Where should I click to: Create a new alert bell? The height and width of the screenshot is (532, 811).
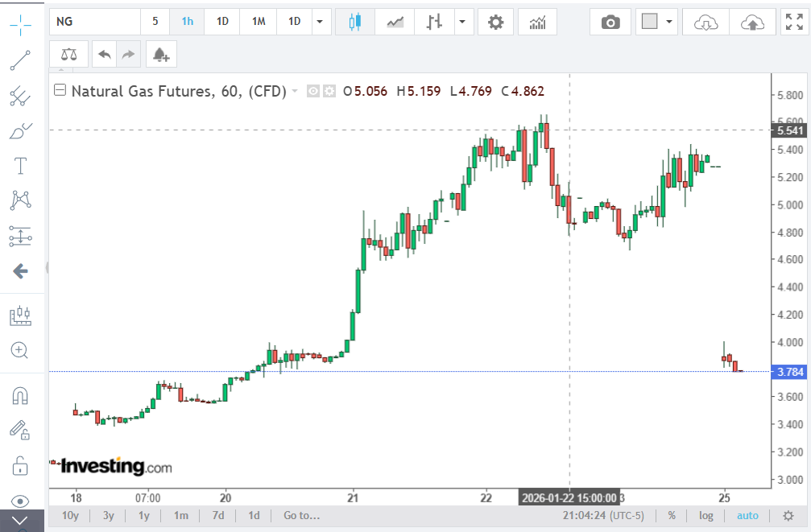click(x=161, y=54)
